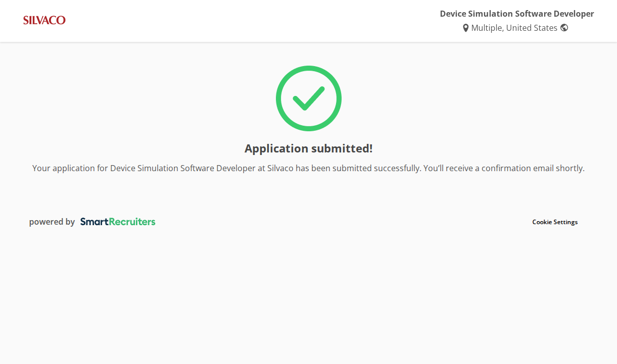Image resolution: width=617 pixels, height=364 pixels.
Task: Open Cookie Settings
Action: [x=554, y=222]
